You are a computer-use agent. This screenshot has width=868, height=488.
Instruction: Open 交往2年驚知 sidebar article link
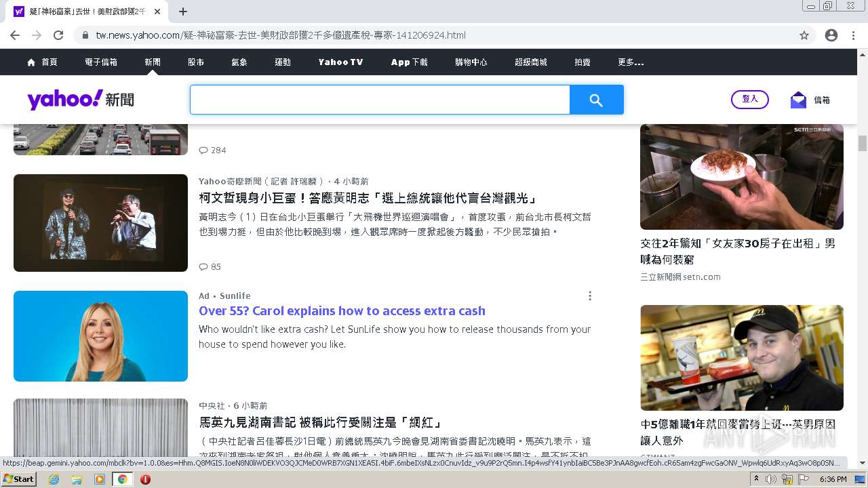coord(738,251)
